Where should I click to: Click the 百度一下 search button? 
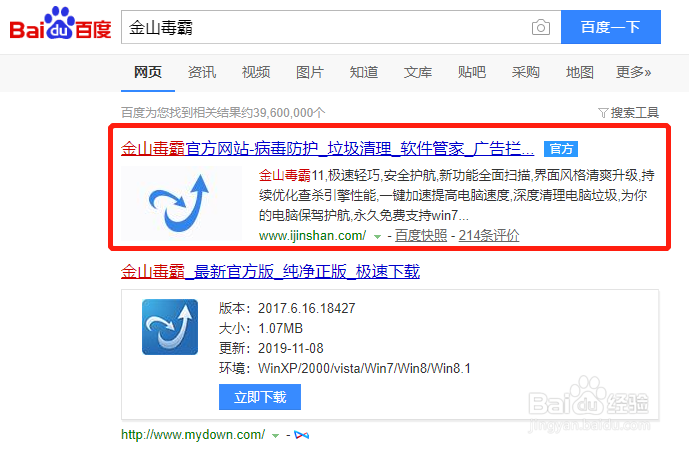tap(611, 27)
